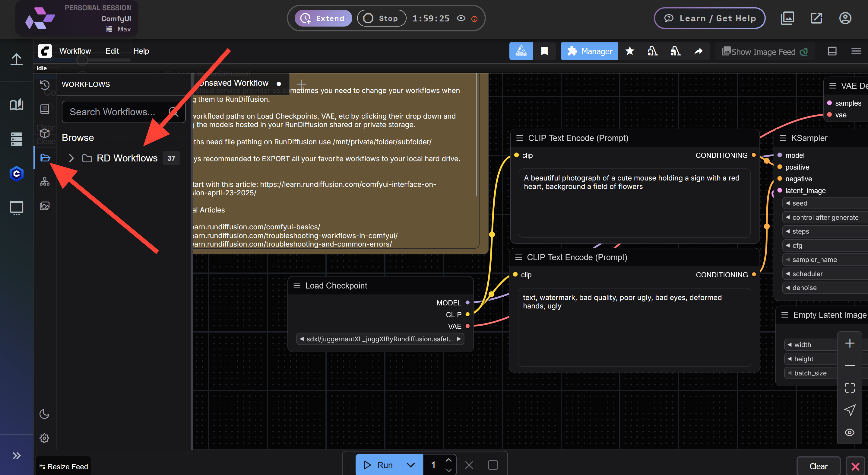Click the Clear button
Viewport: 868px width, 475px height.
(819, 466)
